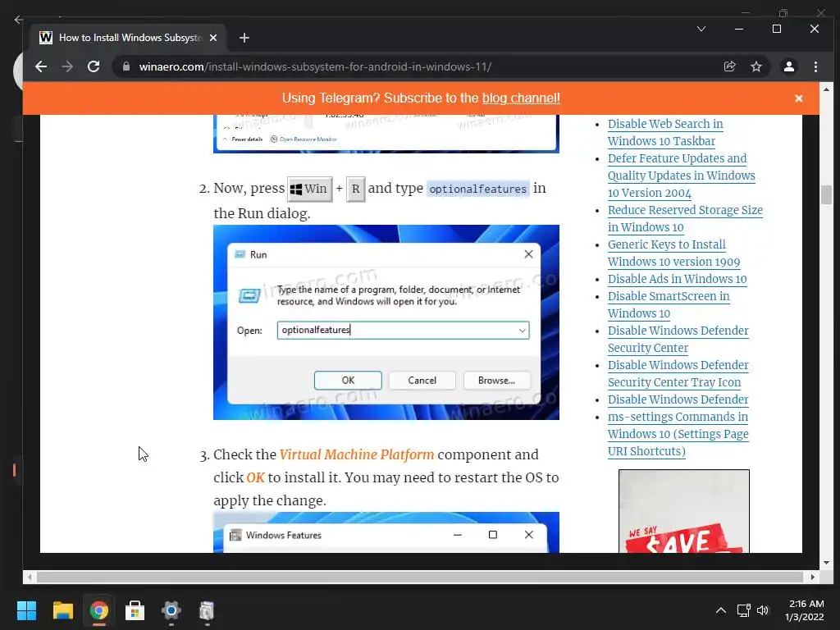The width and height of the screenshot is (840, 630).
Task: Open Disable Ads in Windows 10 link
Action: [677, 279]
